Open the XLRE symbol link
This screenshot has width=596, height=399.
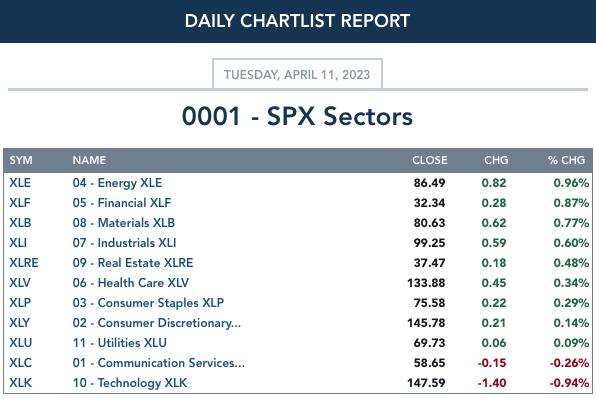tap(24, 263)
